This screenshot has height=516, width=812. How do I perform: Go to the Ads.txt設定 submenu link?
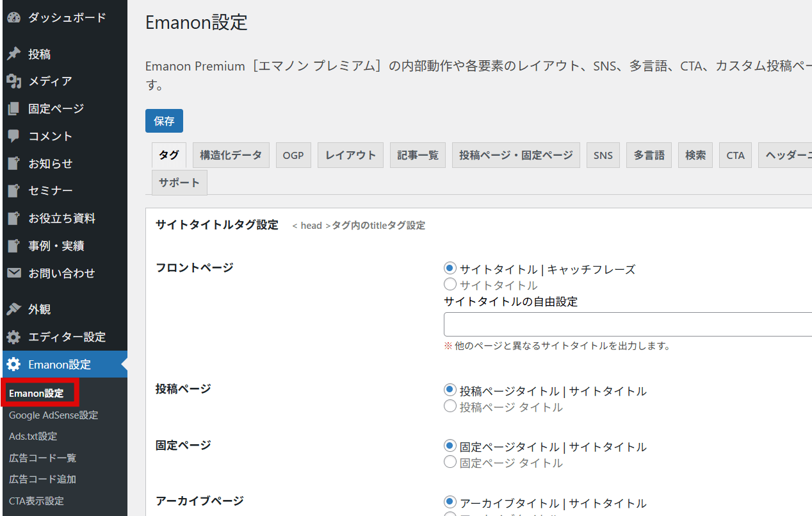(x=33, y=437)
